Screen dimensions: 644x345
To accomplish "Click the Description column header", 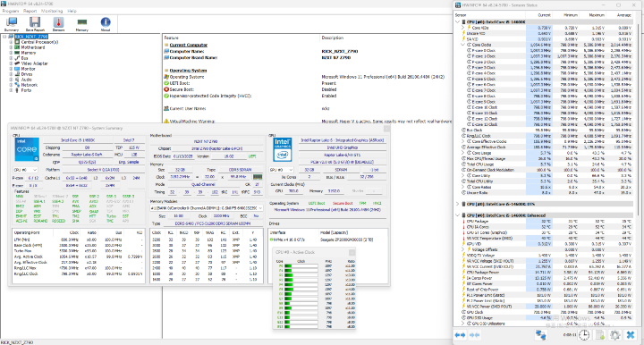I will click(x=386, y=38).
